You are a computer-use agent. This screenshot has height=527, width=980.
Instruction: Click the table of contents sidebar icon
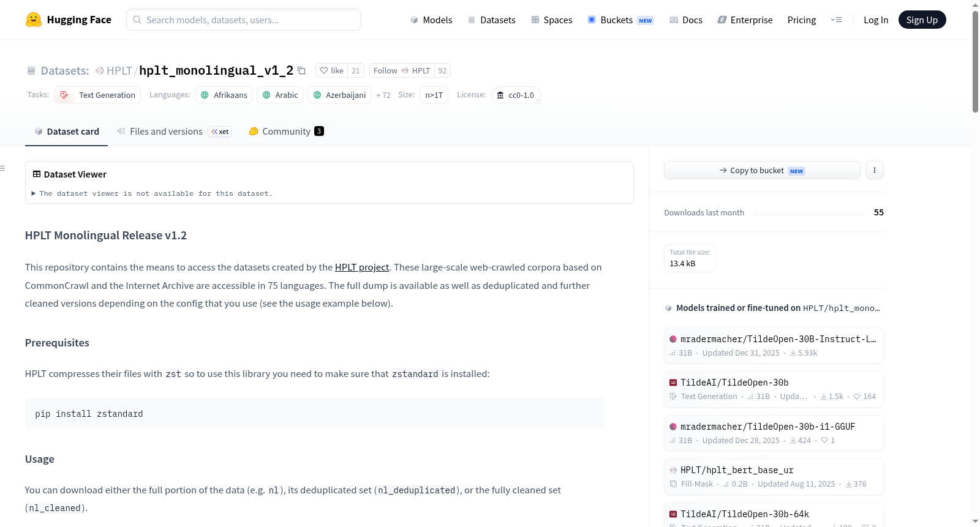click(x=2, y=168)
